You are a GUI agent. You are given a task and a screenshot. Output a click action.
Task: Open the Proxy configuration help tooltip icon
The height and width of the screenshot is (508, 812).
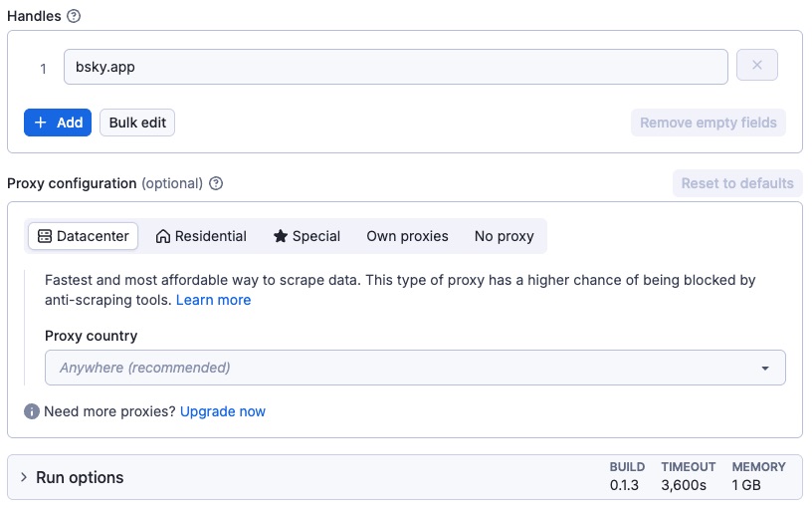(216, 183)
